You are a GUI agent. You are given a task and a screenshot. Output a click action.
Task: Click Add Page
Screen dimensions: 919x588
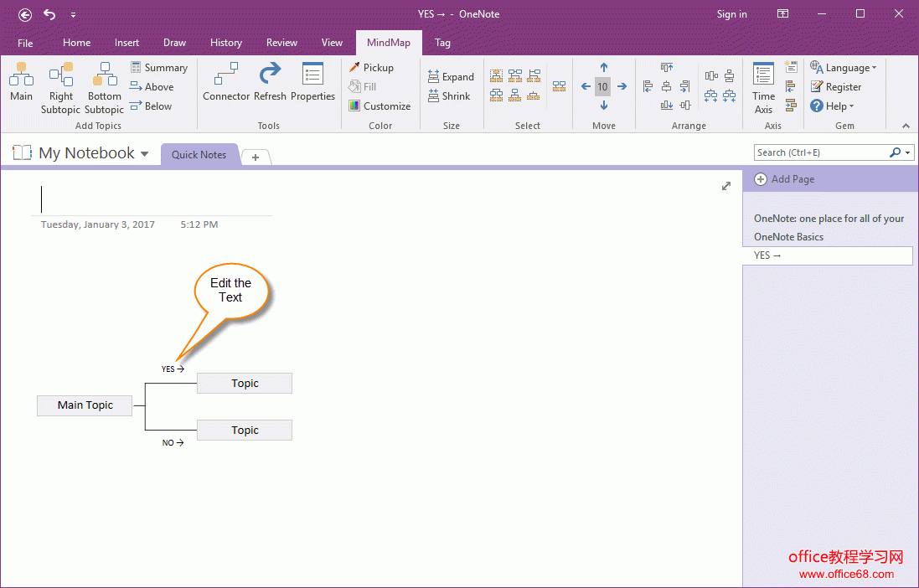click(x=784, y=179)
